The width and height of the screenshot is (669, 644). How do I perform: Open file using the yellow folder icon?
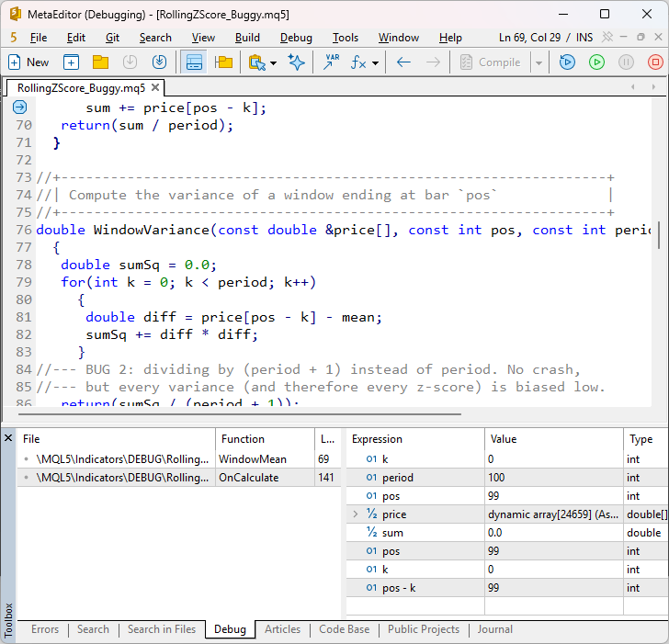(x=100, y=62)
